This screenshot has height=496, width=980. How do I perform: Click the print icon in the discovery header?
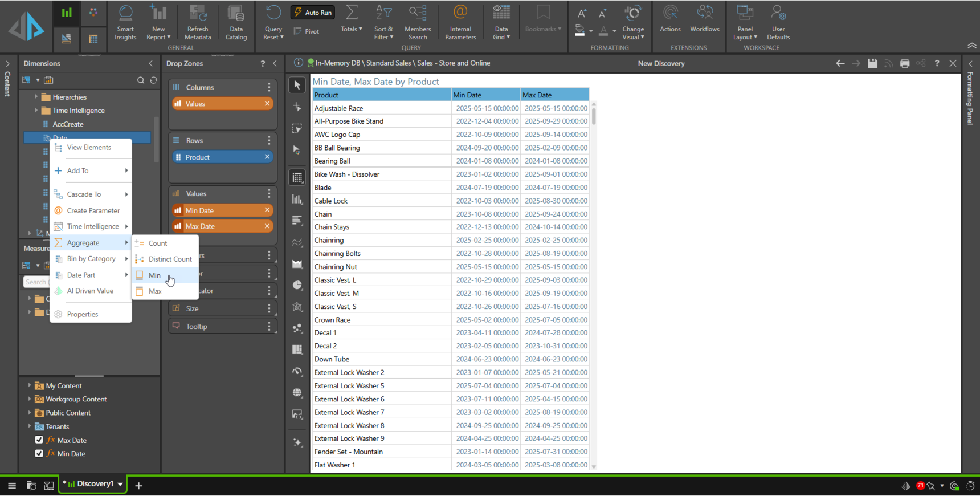click(905, 63)
